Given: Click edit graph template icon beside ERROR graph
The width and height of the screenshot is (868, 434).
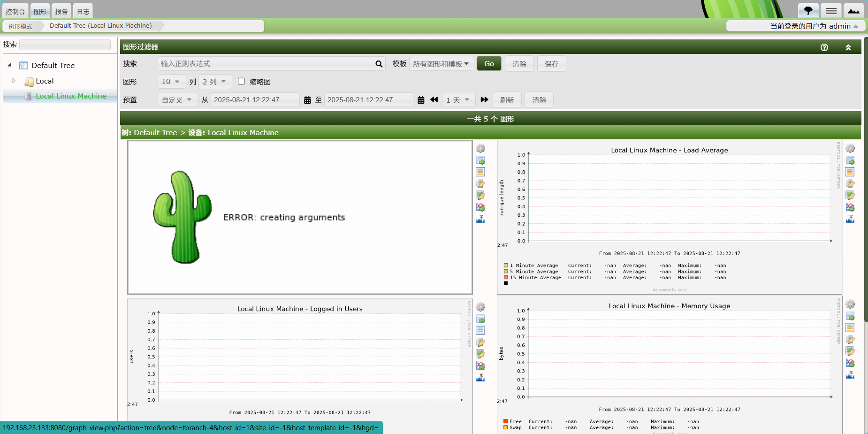Looking at the screenshot, I should click(480, 195).
